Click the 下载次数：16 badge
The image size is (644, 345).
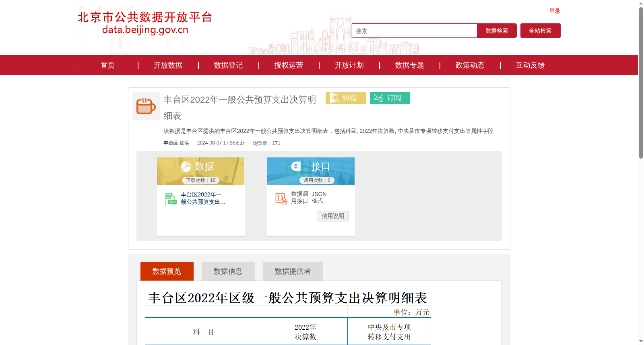click(x=201, y=180)
